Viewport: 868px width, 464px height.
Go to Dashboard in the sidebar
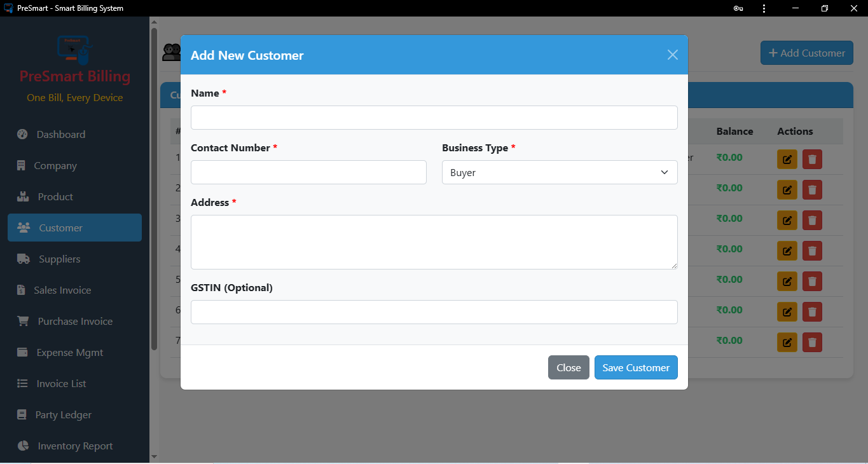[x=60, y=134]
